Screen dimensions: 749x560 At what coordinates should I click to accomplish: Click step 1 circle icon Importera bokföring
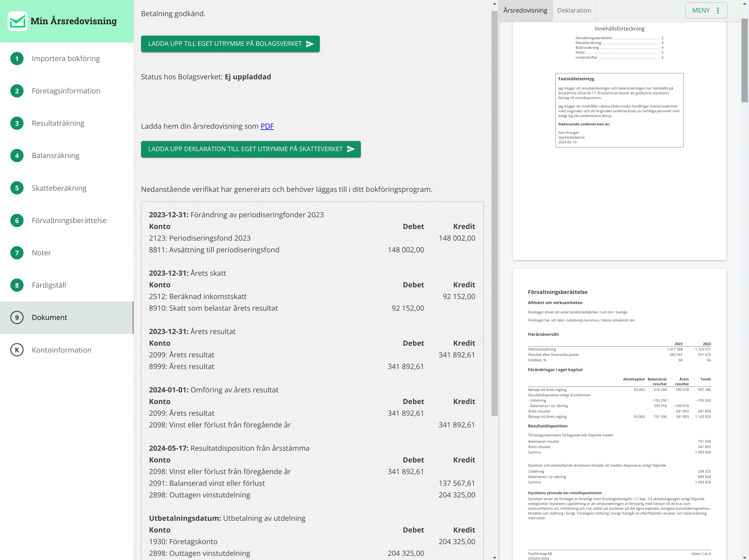(17, 59)
